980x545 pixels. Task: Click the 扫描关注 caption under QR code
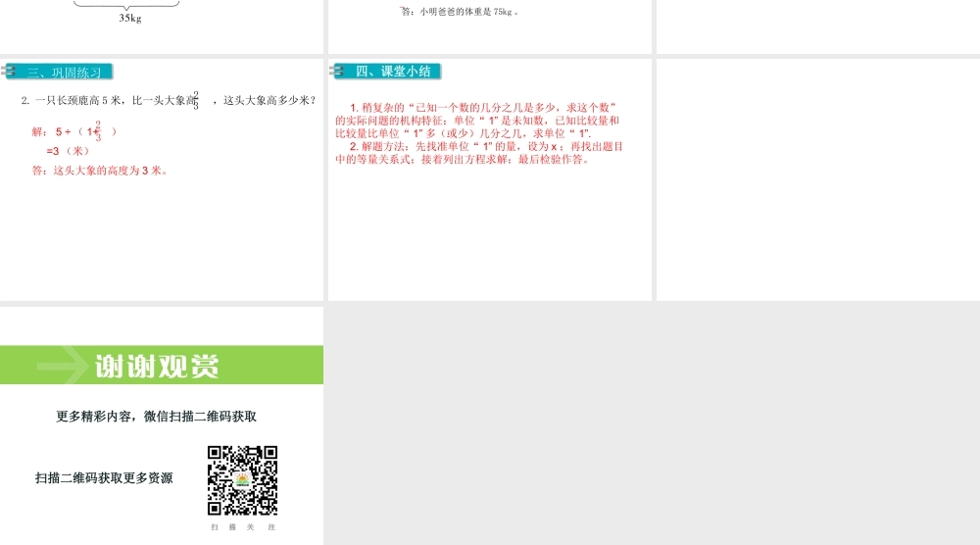[x=243, y=527]
